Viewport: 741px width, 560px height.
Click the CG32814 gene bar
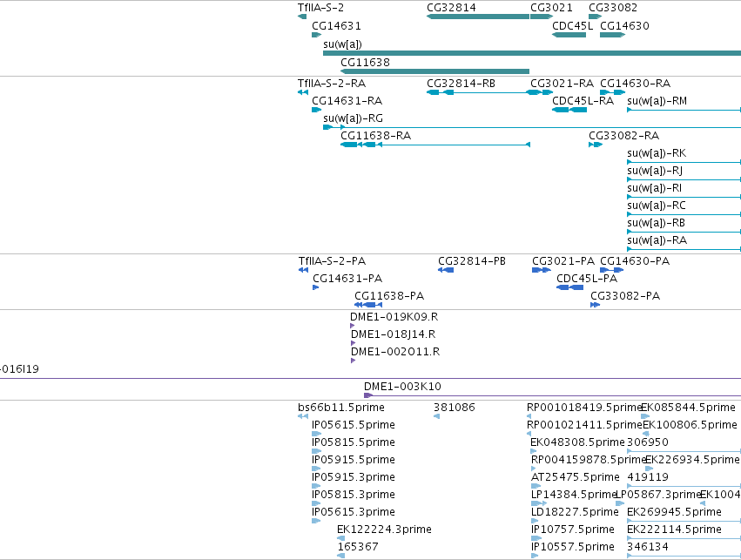coord(478,17)
